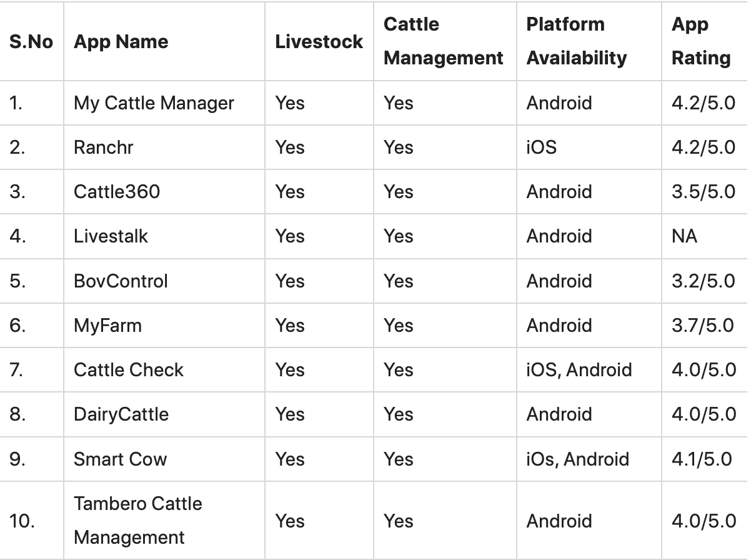Click the Cattle Management column header
The height and width of the screenshot is (560, 751).
[443, 41]
